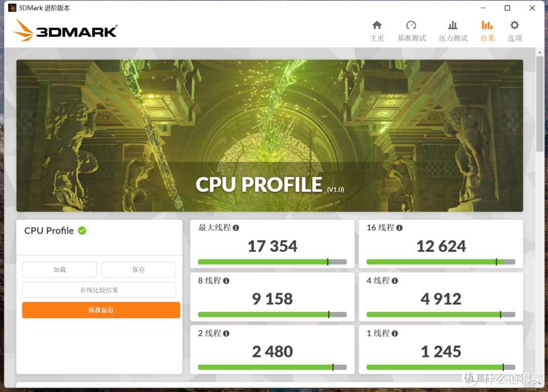
Task: Click the 3DMark title bar app icon
Action: (x=12, y=8)
